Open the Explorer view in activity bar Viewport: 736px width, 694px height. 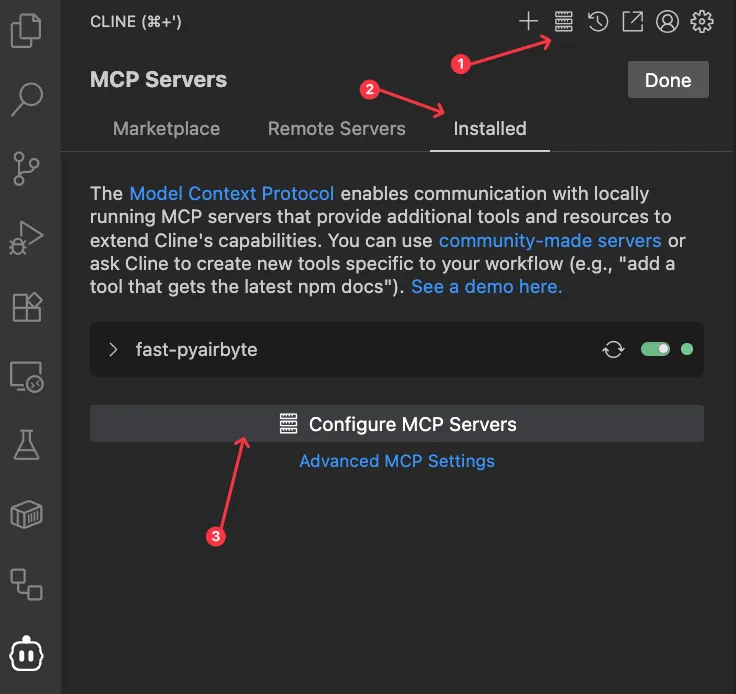pyautogui.click(x=26, y=31)
